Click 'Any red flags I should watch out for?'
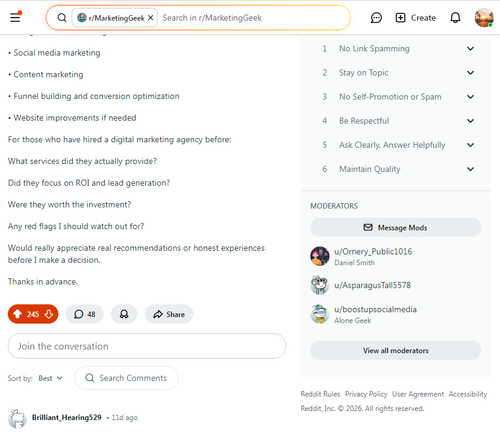Screen dimensions: 500x434 coord(76,226)
